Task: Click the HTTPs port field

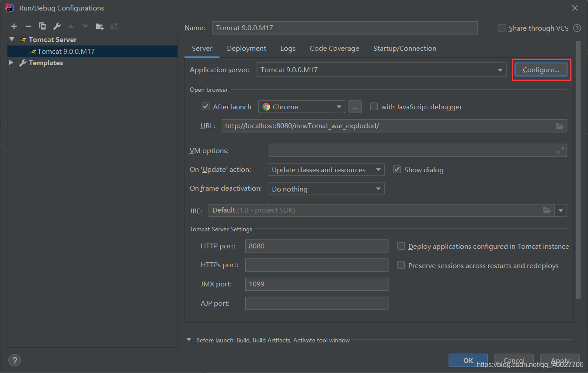Action: coord(317,265)
